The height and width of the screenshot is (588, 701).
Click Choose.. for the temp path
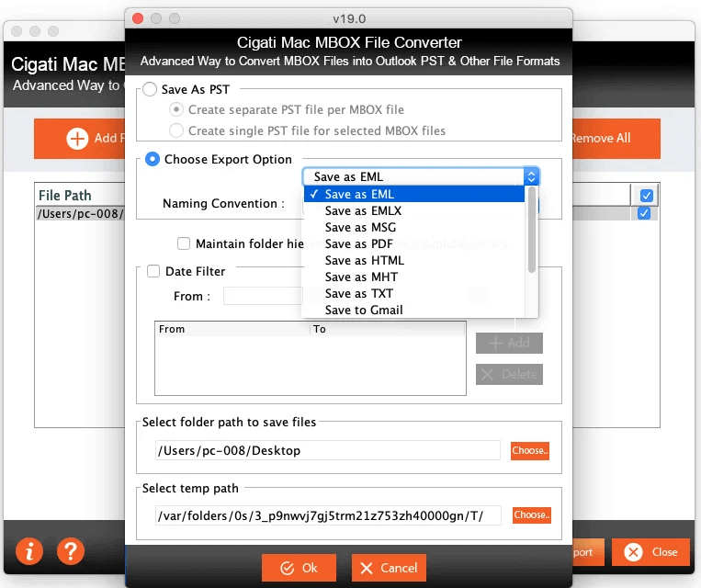532,515
